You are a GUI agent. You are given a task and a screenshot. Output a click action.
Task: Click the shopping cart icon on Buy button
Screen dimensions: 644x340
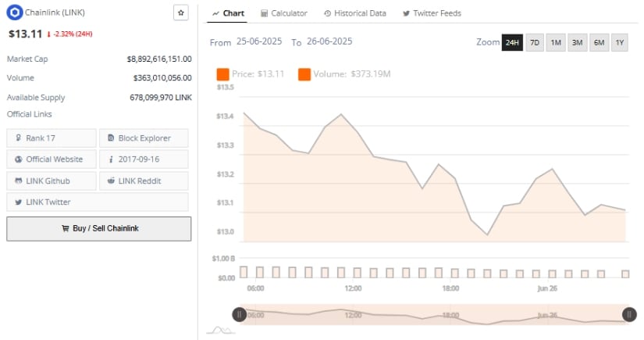tap(66, 228)
